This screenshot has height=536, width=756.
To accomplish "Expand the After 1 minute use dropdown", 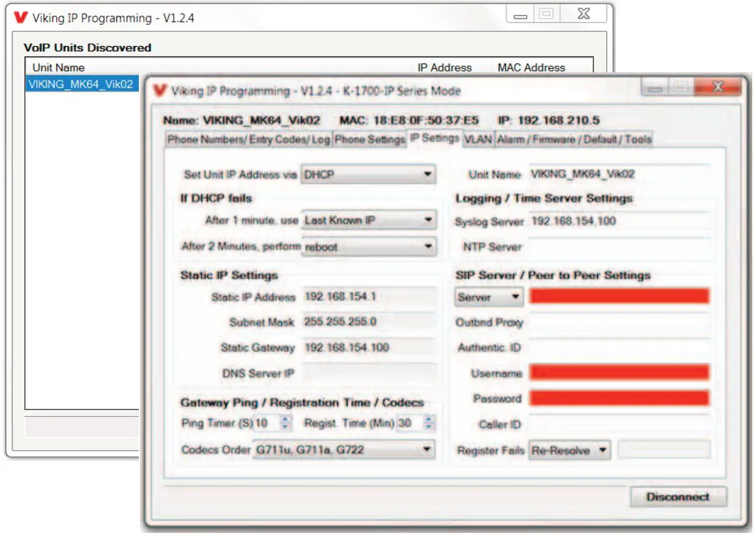I will [x=368, y=221].
